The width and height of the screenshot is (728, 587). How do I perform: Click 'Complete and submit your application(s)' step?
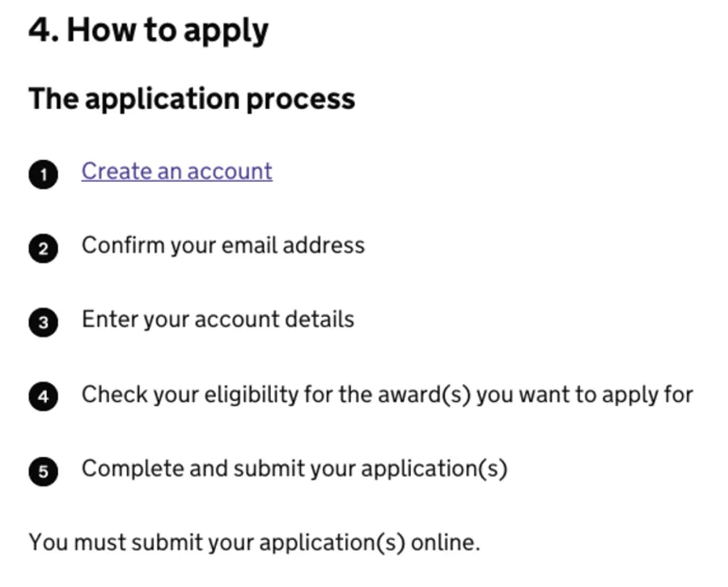pos(294,468)
